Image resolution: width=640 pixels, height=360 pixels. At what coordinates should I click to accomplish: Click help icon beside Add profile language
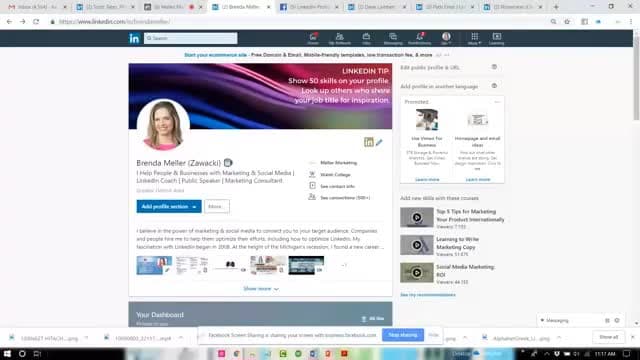pyautogui.click(x=494, y=86)
